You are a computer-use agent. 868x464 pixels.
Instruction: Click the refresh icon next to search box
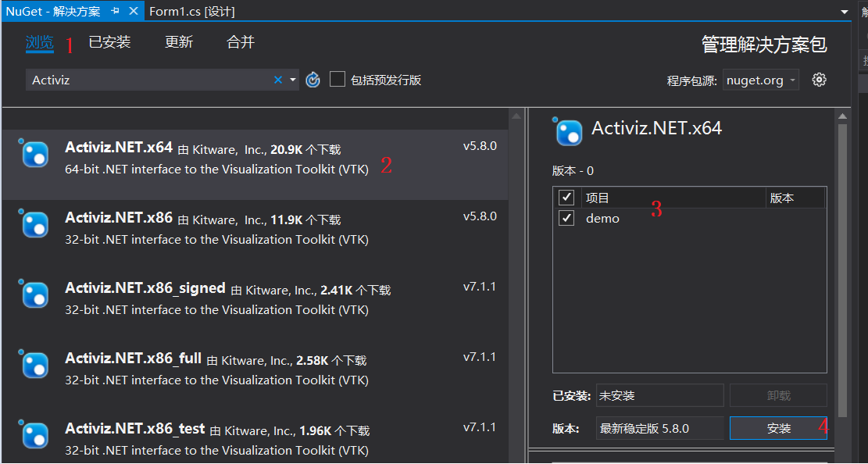click(x=313, y=80)
